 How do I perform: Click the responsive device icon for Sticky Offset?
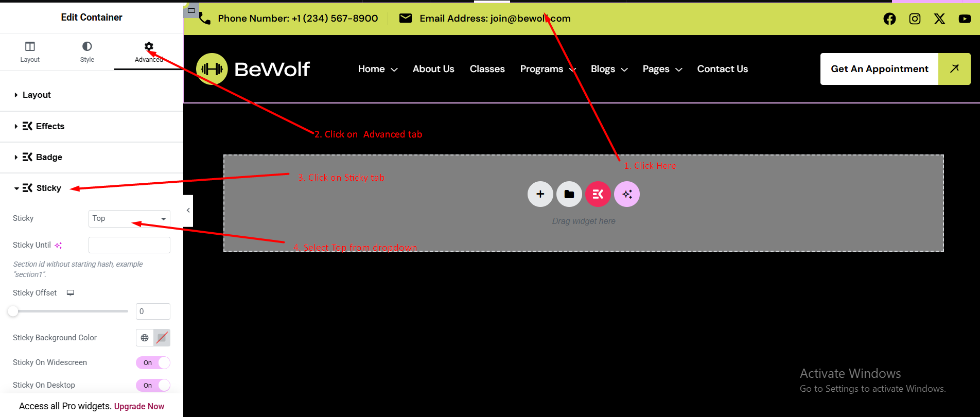[x=71, y=293]
